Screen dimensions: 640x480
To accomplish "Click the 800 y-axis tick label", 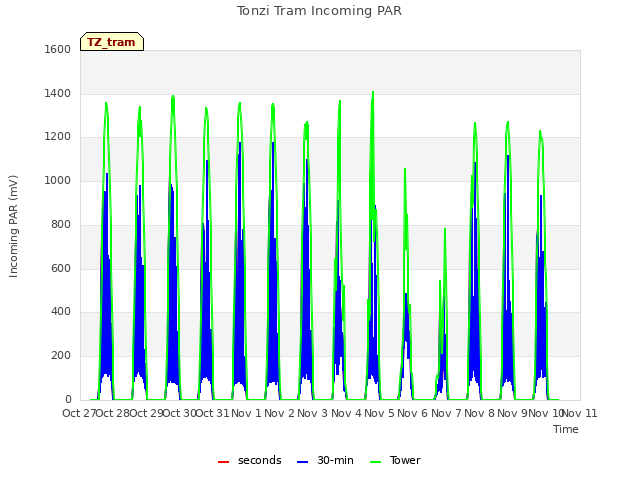I will 61,224.
